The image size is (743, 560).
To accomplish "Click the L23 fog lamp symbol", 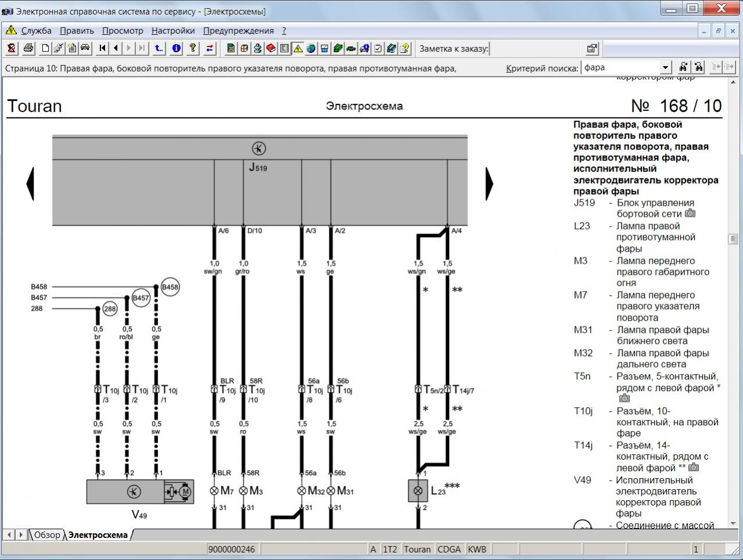I will tap(418, 491).
